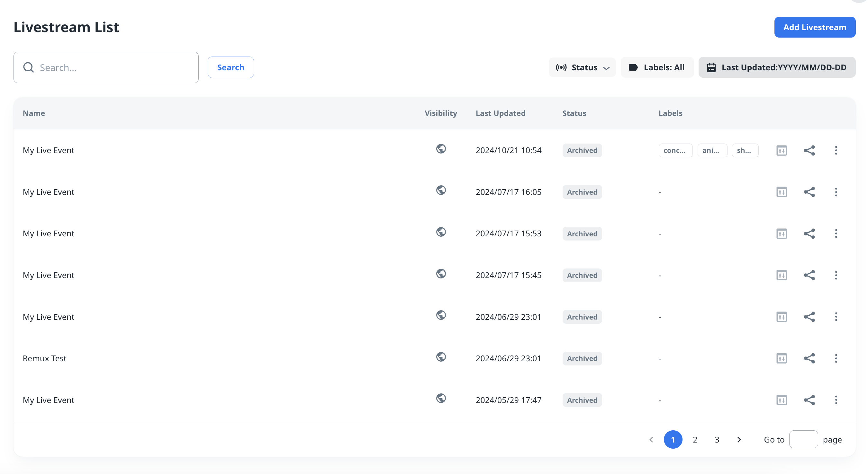Viewport: 868px width, 474px height.
Task: Click the next page arrow
Action: [x=739, y=439]
